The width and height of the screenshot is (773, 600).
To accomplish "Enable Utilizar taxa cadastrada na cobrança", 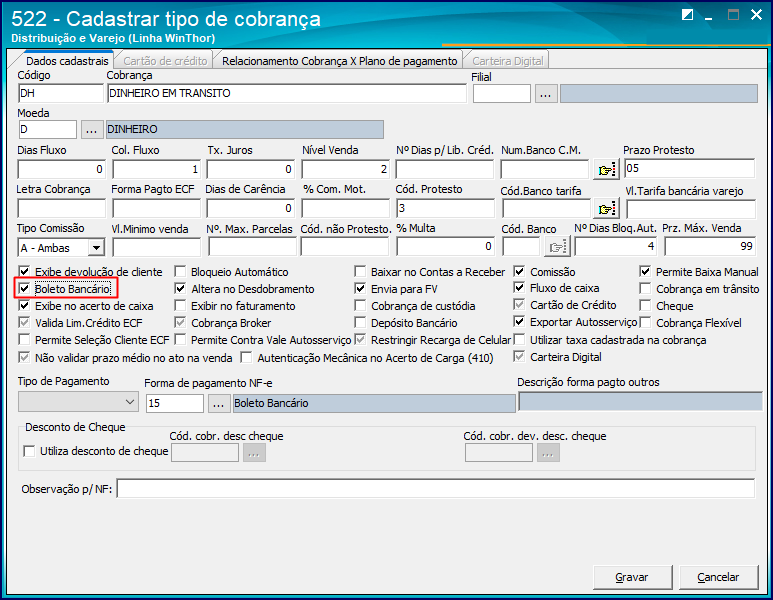I will pyautogui.click(x=519, y=340).
